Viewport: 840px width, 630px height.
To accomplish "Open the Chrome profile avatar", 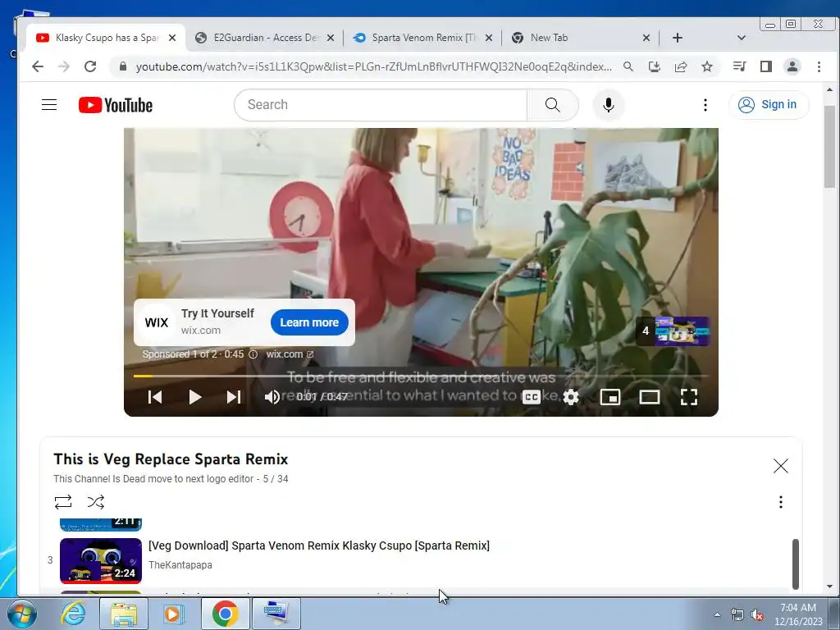I will [792, 66].
